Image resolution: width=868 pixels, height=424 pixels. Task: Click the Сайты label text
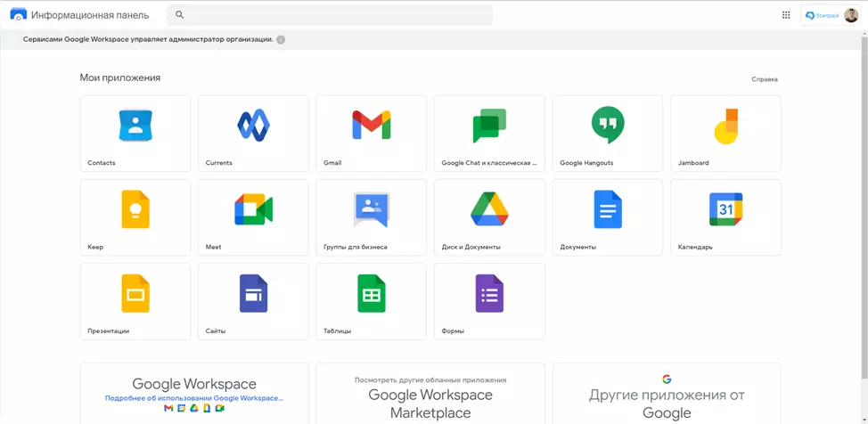coord(216,331)
